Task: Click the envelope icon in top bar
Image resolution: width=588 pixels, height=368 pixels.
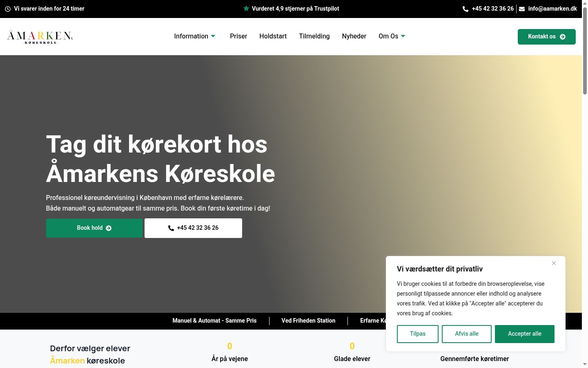Action: click(x=522, y=9)
